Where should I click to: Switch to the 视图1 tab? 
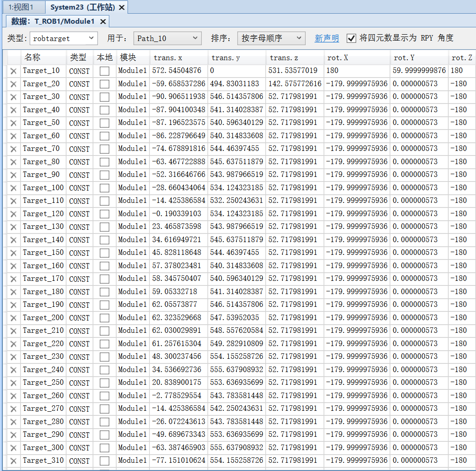[x=21, y=7]
